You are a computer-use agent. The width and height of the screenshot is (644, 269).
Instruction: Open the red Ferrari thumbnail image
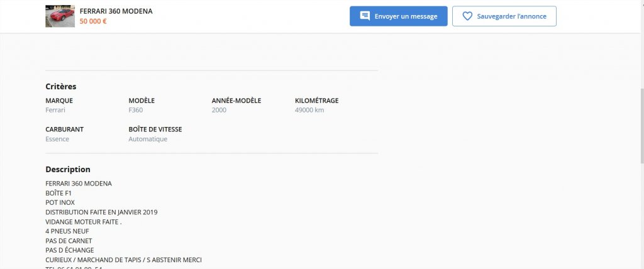coord(60,16)
